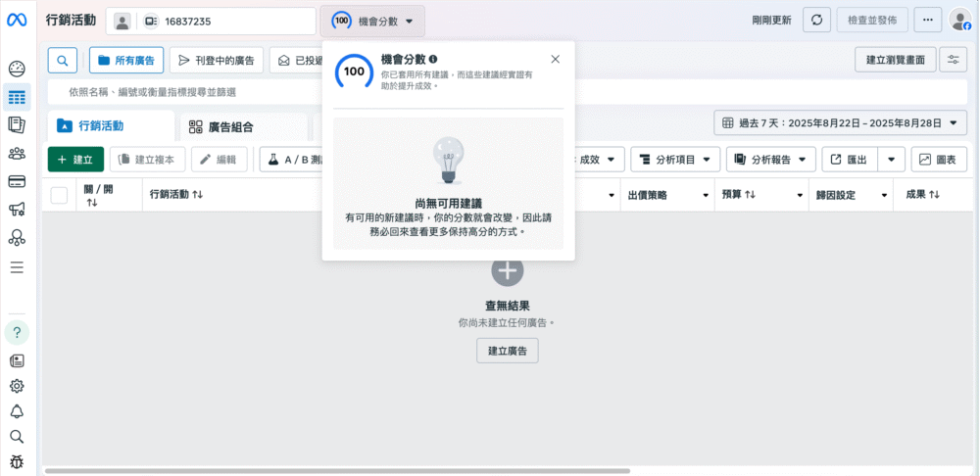The image size is (980, 476).
Task: Click the 剛剛更新 status text
Action: (x=772, y=20)
